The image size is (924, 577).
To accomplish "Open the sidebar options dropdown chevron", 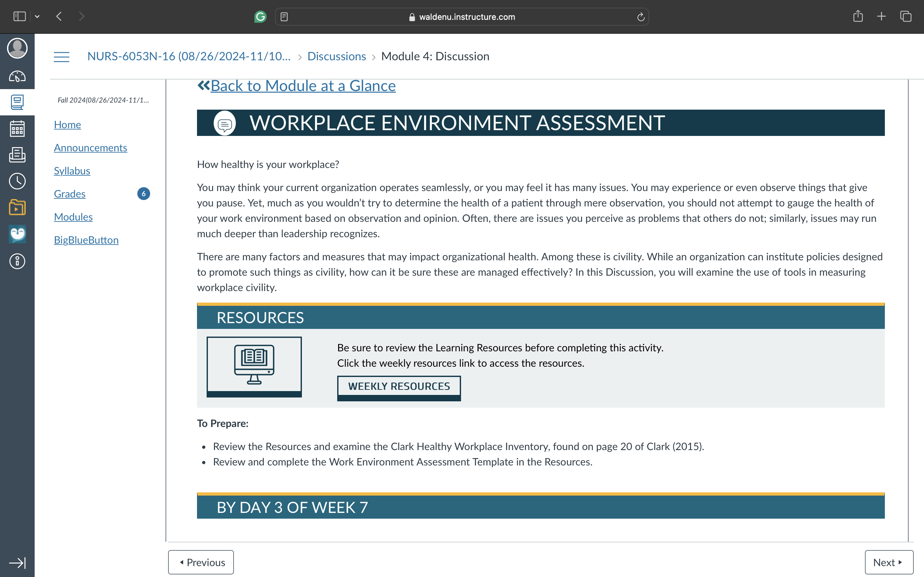I will coord(37,16).
